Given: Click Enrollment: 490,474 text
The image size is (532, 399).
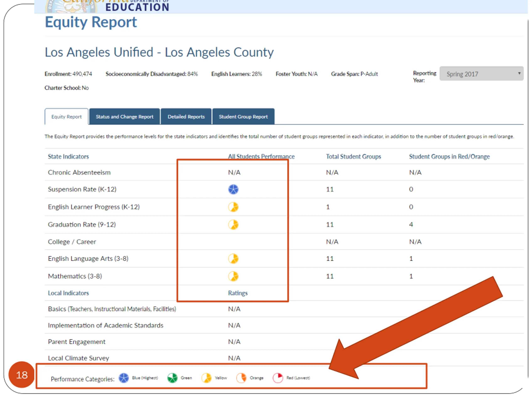Looking at the screenshot, I should (68, 74).
